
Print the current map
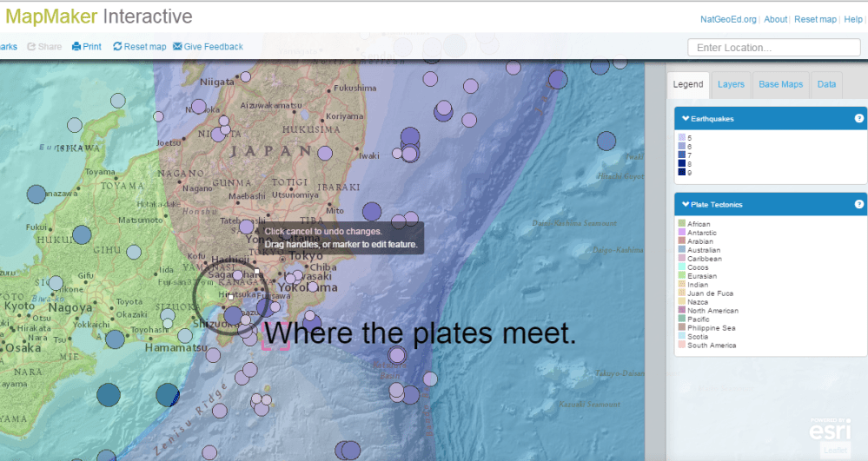point(86,47)
